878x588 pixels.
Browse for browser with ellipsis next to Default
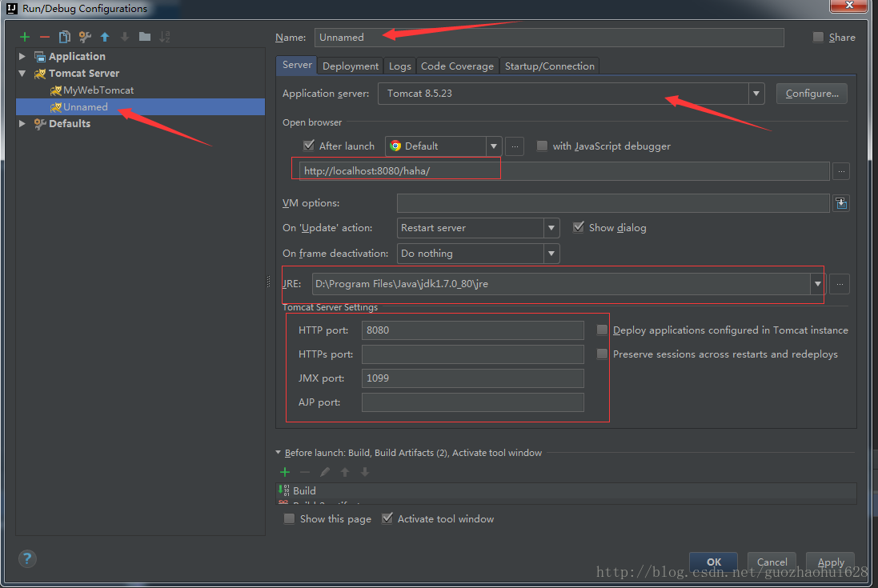click(x=515, y=146)
